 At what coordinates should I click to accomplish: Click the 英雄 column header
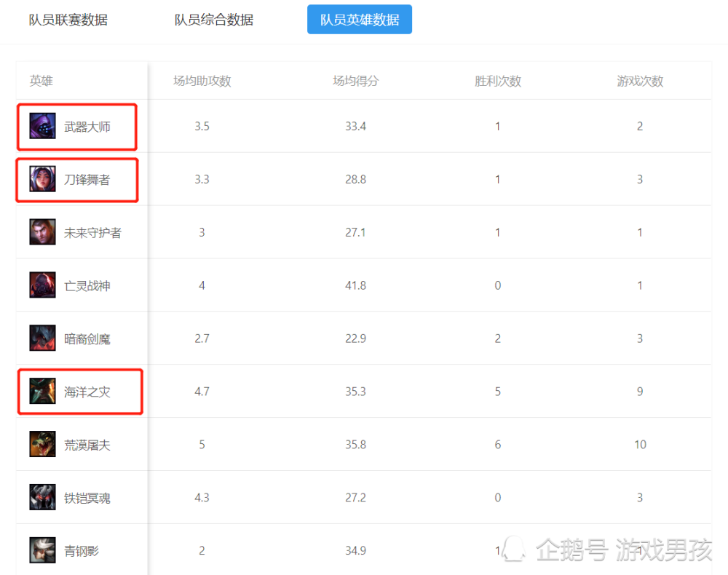click(41, 81)
